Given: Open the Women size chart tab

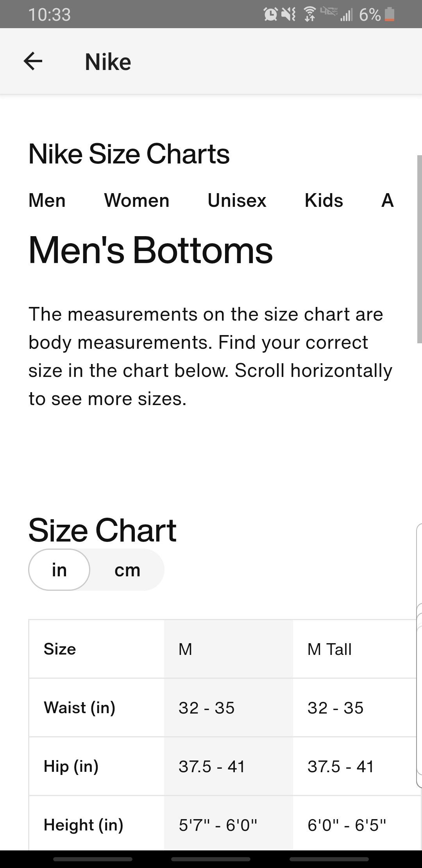Looking at the screenshot, I should [137, 200].
